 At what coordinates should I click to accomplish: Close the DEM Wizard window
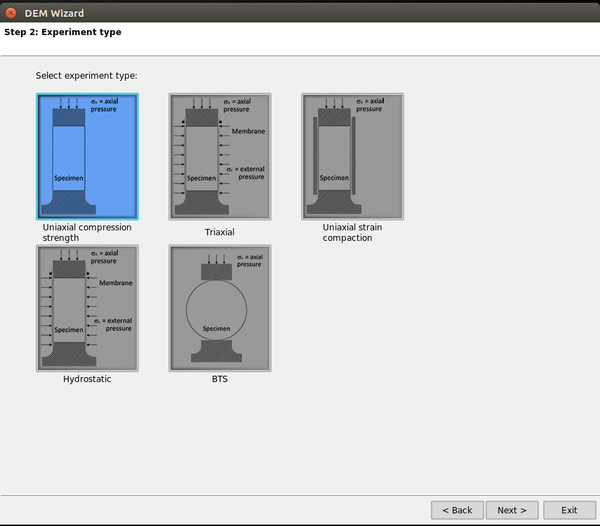11,12
